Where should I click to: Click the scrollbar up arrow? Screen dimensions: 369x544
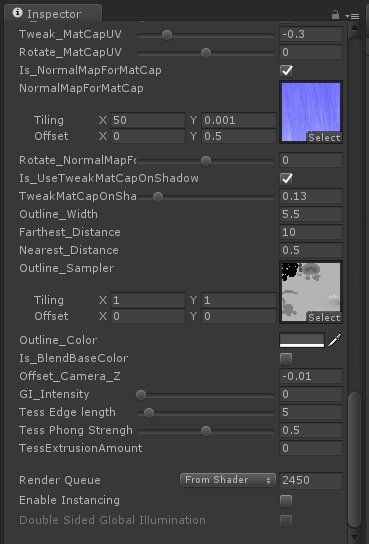(354, 27)
